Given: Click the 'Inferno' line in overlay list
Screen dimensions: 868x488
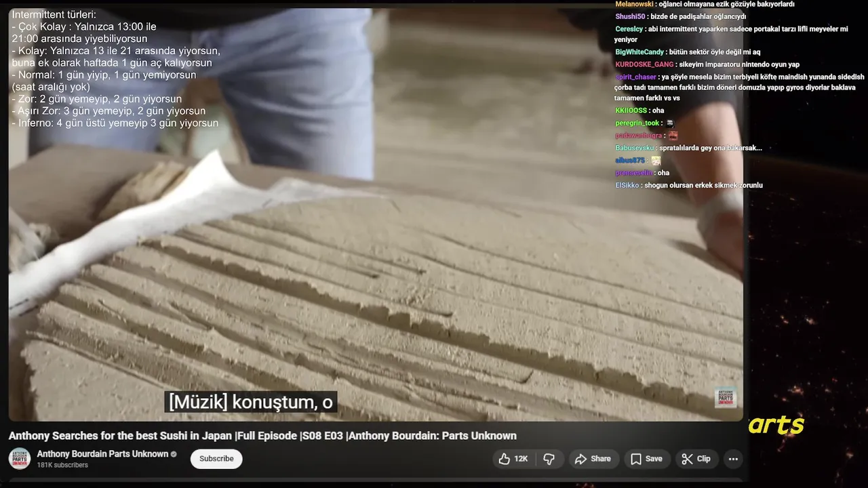Looking at the screenshot, I should (115, 123).
